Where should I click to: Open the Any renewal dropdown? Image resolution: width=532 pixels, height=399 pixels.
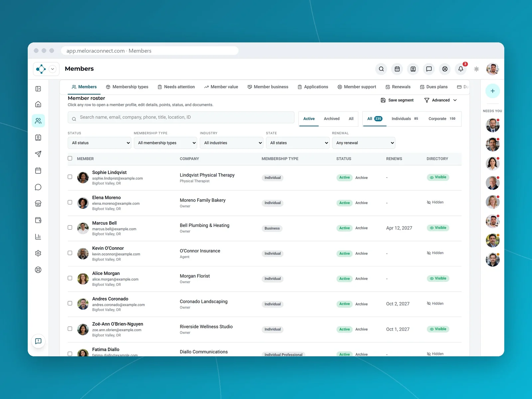(x=364, y=143)
